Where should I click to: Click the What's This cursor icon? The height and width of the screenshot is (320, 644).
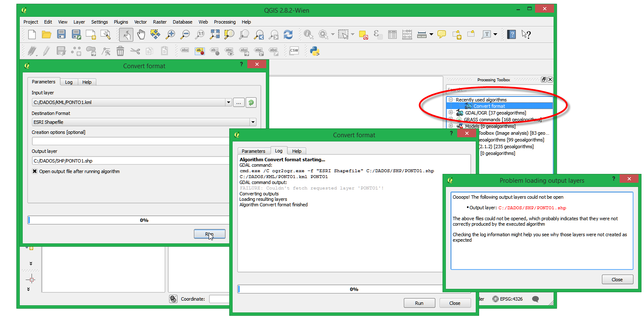526,35
